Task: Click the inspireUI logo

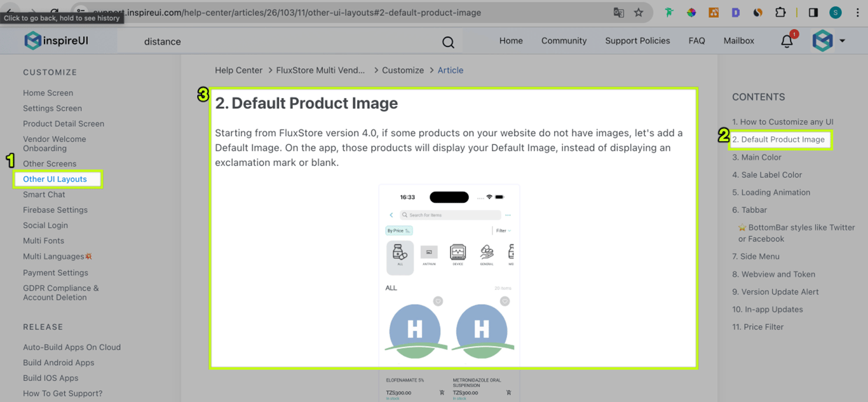Action: (58, 41)
